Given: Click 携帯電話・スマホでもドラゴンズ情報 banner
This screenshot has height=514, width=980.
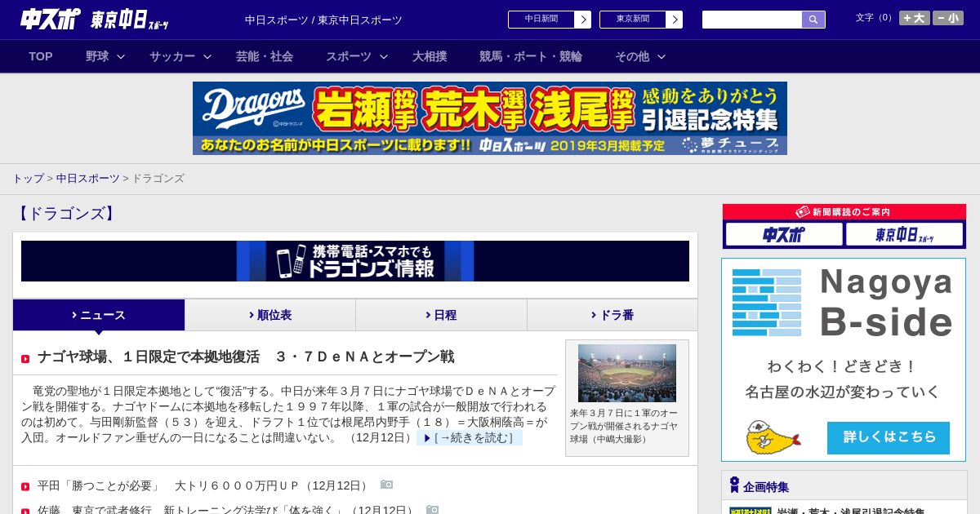Looking at the screenshot, I should tap(355, 261).
